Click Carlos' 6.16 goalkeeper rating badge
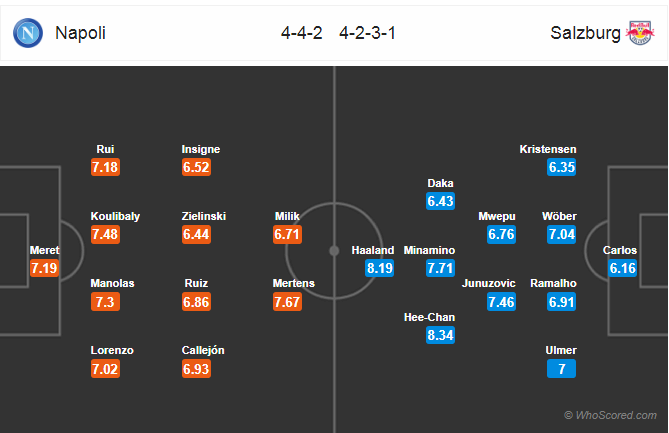This screenshot has width=669, height=433. point(622,268)
